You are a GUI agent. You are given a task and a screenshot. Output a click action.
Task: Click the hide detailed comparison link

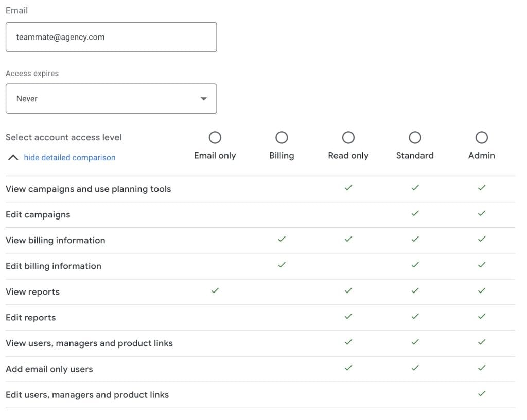click(69, 157)
